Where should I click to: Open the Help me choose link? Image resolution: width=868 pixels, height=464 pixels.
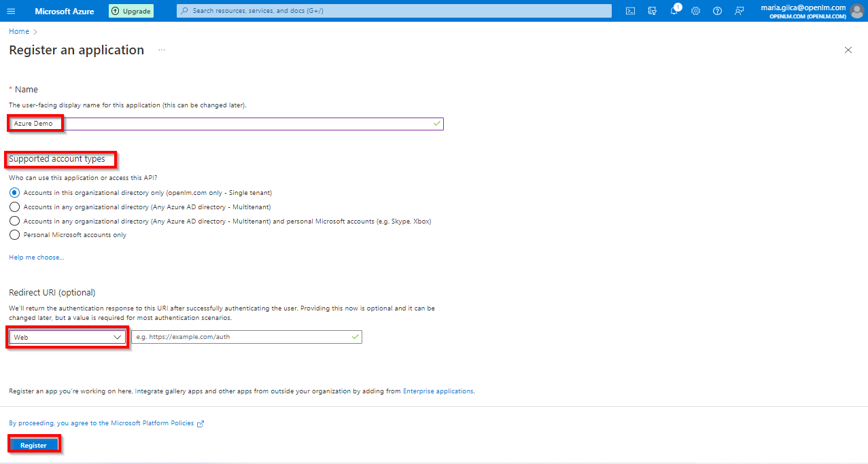tap(36, 257)
